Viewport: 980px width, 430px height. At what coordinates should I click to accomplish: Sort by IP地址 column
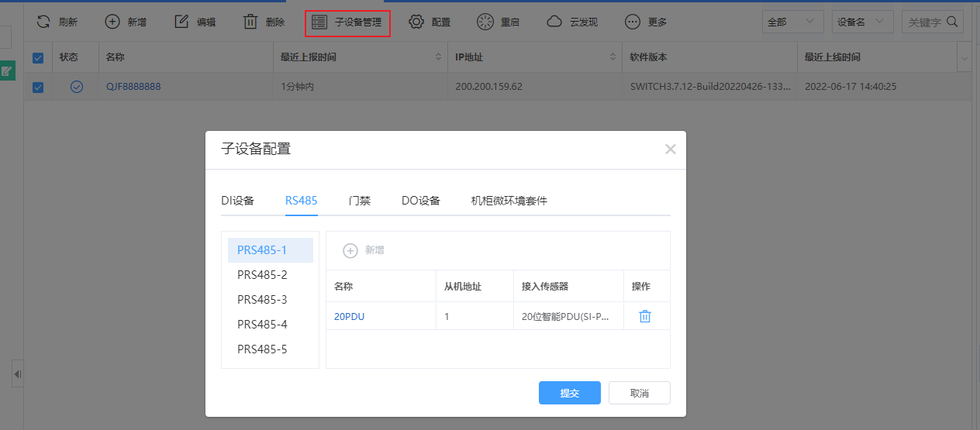tap(613, 57)
